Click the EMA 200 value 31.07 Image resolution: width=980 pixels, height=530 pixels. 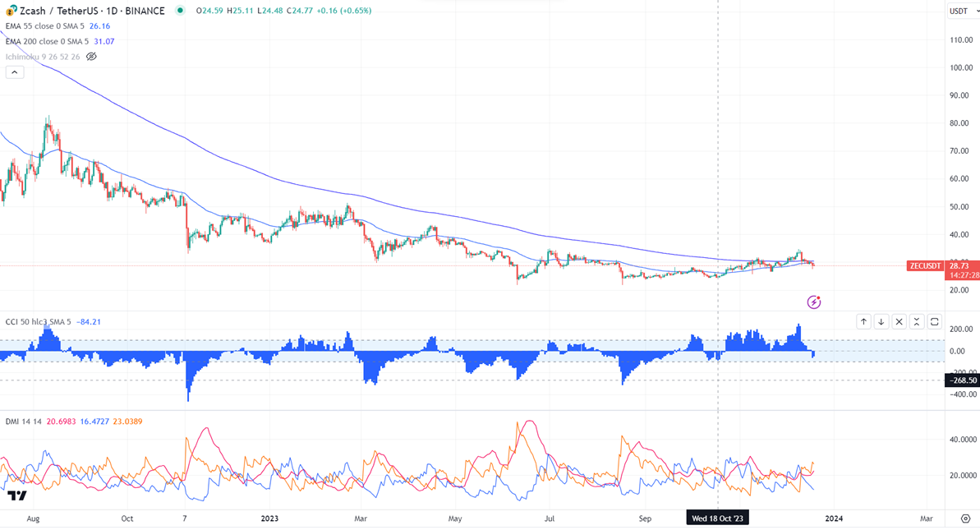(104, 41)
